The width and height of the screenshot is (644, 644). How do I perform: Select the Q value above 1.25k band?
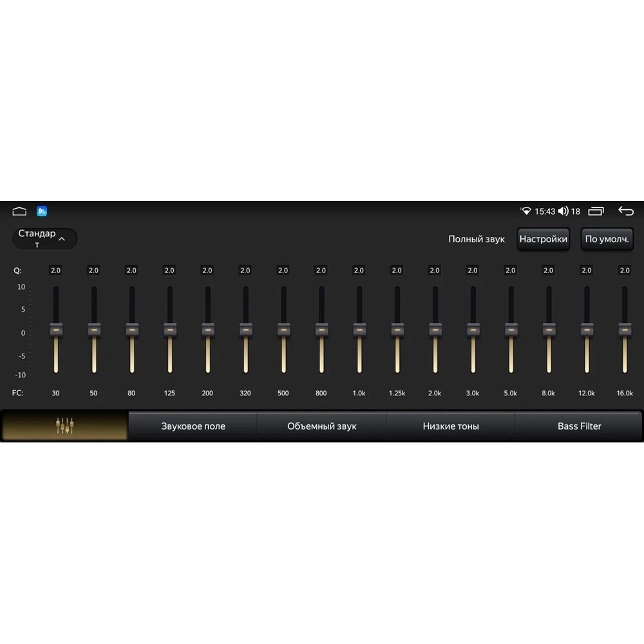(397, 270)
